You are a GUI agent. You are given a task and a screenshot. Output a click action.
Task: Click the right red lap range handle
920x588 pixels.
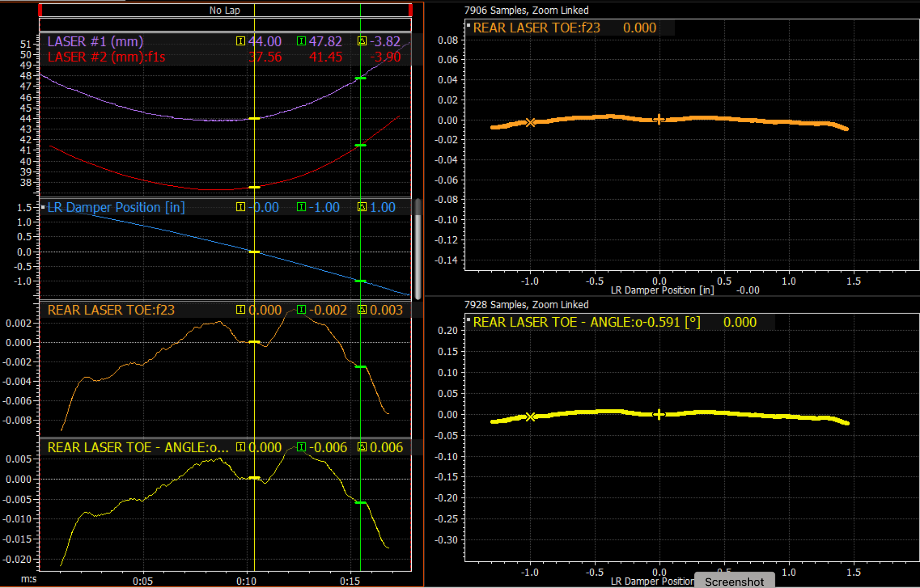click(410, 10)
